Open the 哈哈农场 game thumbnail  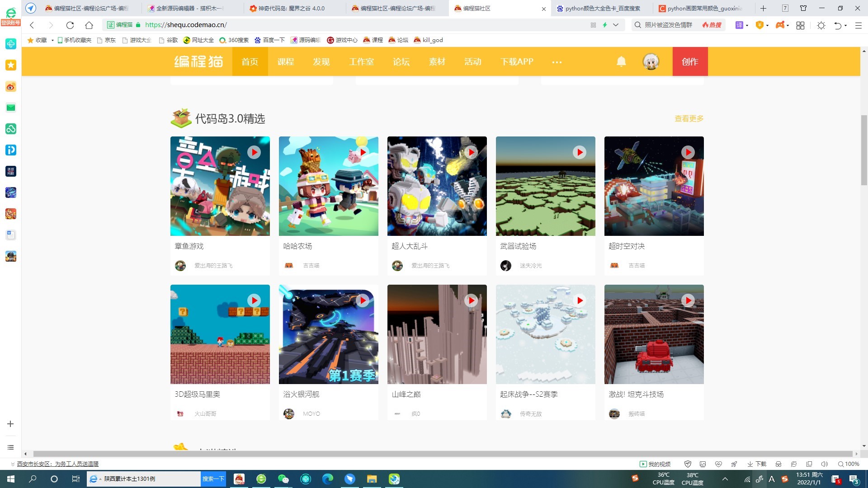(329, 186)
